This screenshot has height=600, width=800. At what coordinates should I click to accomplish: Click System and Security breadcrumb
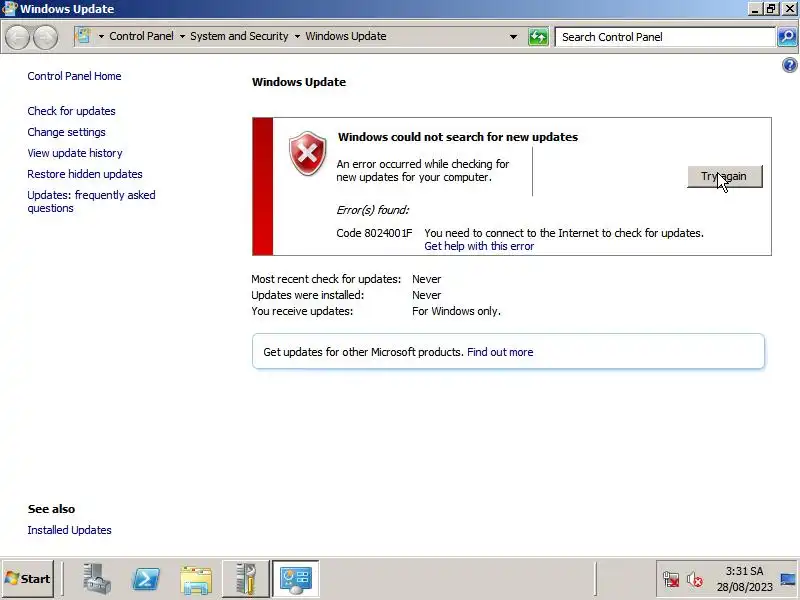[239, 36]
